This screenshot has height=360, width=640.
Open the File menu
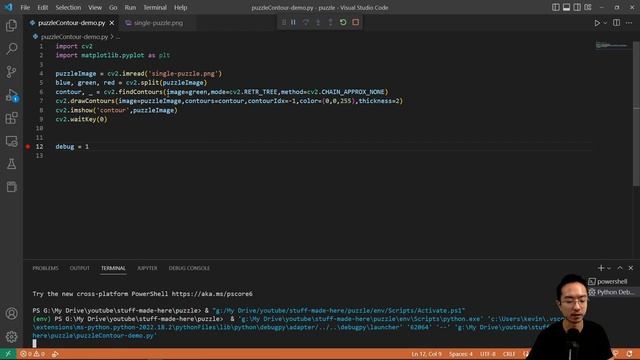tap(25, 7)
